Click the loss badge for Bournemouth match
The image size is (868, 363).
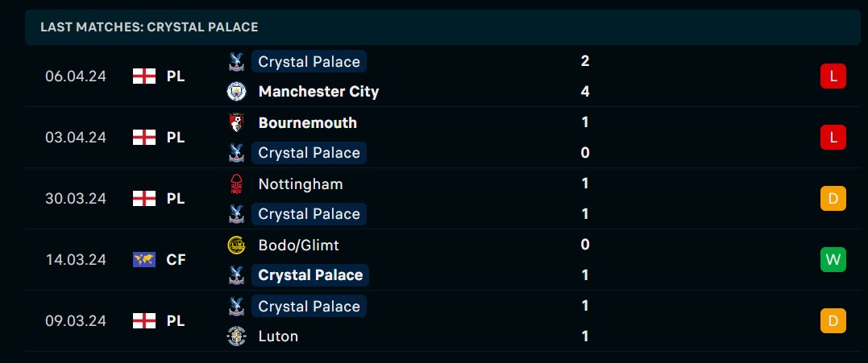[833, 138]
